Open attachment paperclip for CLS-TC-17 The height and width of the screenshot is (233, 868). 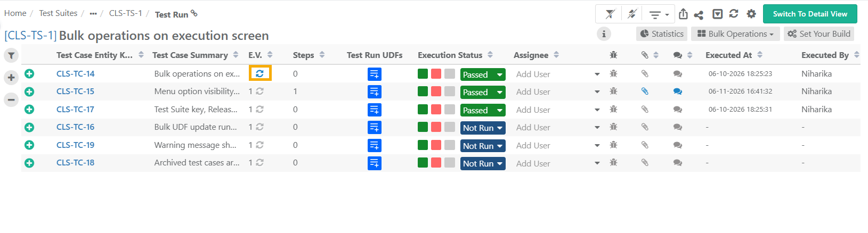pyautogui.click(x=645, y=110)
